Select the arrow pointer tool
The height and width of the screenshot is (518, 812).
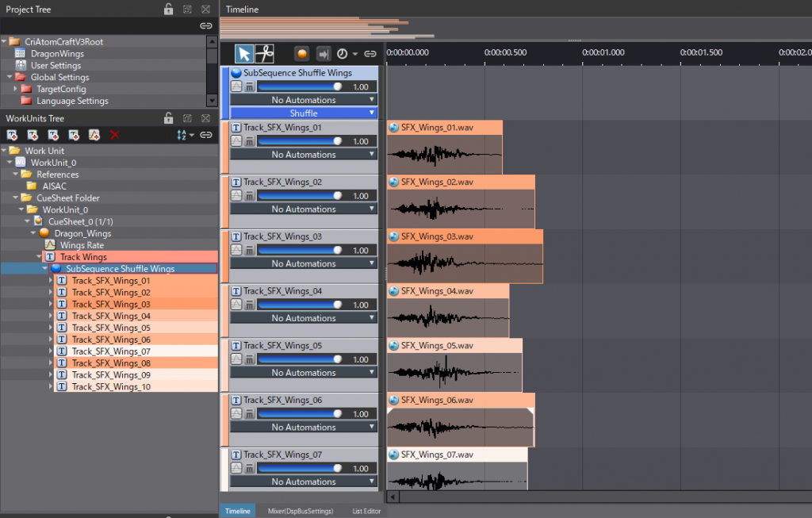(x=245, y=53)
